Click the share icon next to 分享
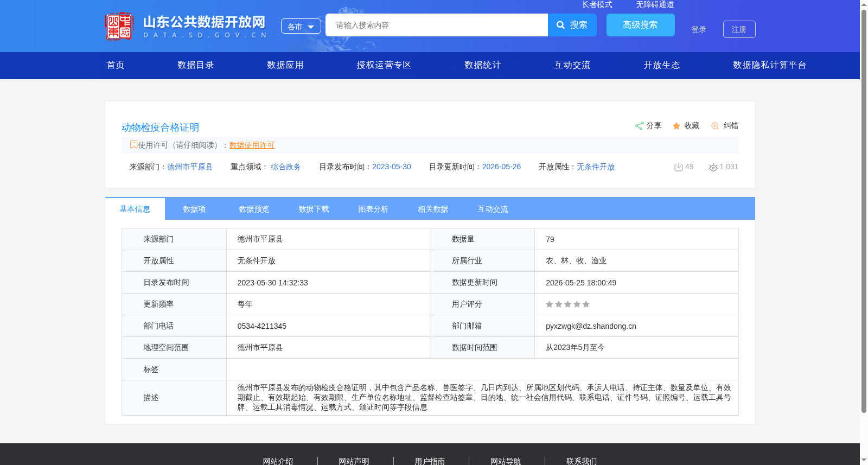Viewport: 868px width, 465px height. click(640, 126)
